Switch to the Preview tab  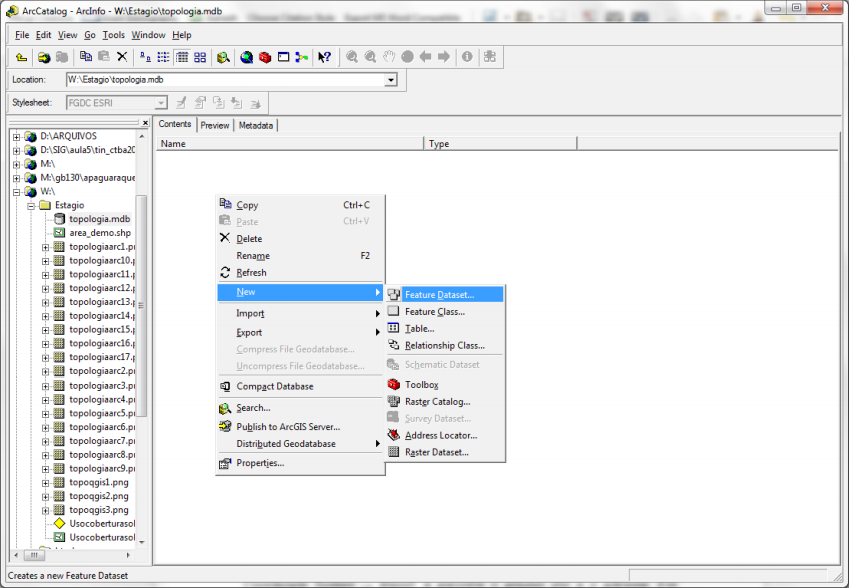[x=215, y=126]
